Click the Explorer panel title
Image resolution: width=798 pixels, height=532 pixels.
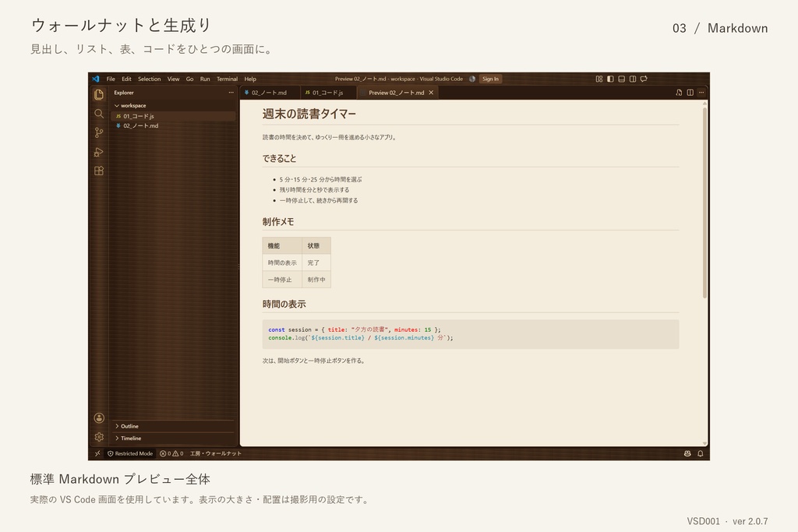point(124,93)
